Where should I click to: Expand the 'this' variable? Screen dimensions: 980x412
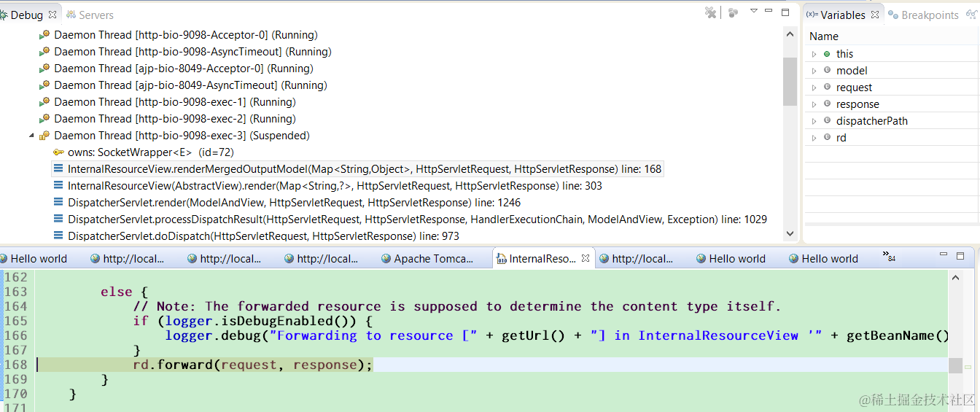tap(814, 54)
